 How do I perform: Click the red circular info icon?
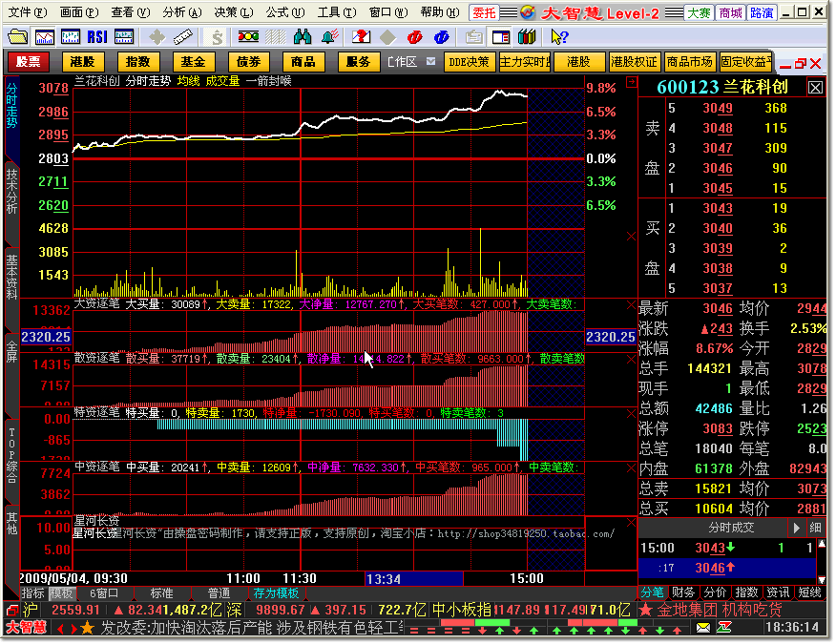(x=415, y=37)
